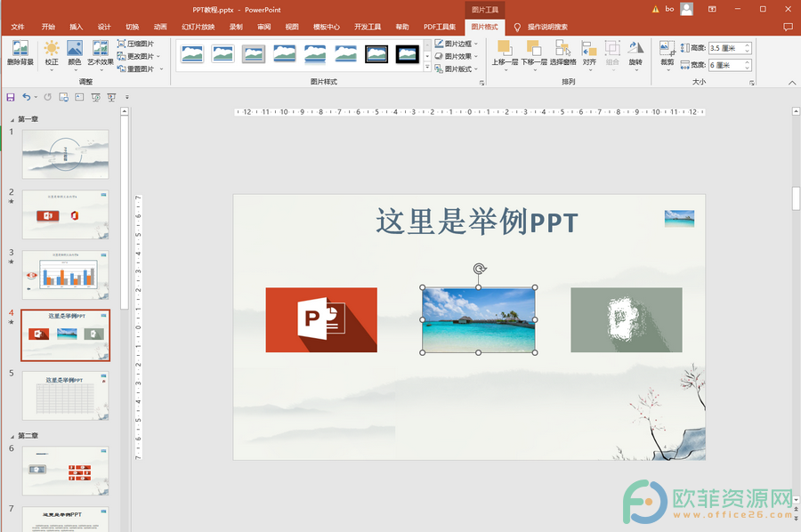Select slide 6 thumbnail

coord(65,471)
